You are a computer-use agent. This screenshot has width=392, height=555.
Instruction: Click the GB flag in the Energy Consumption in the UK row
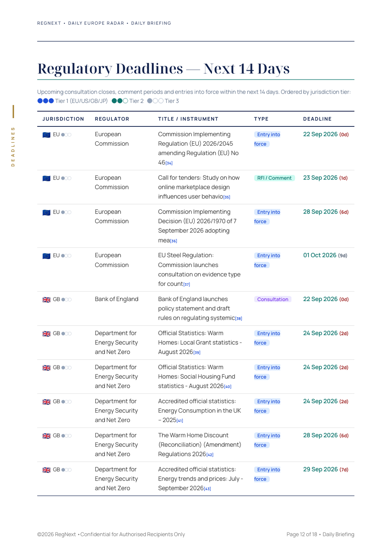click(46, 402)
